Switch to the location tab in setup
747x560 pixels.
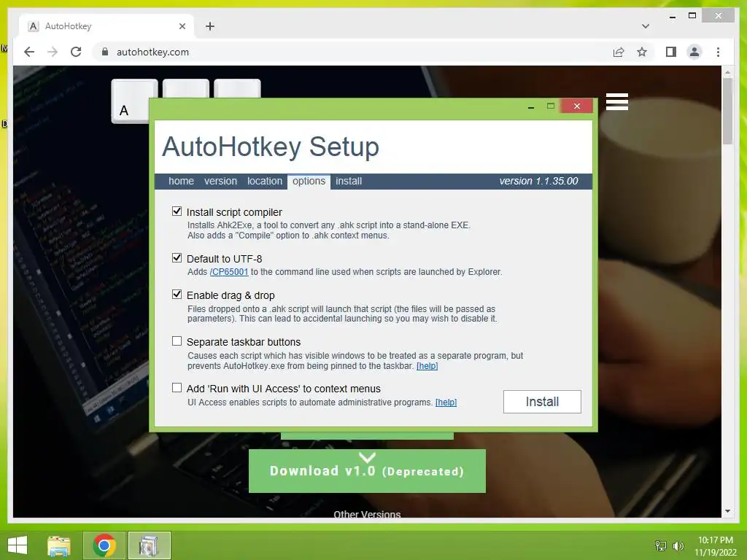click(x=264, y=182)
